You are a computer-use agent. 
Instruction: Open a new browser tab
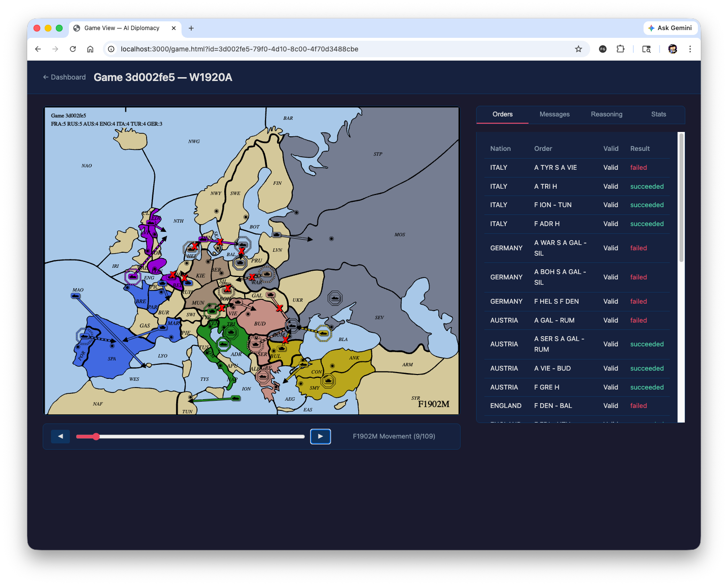(x=191, y=28)
